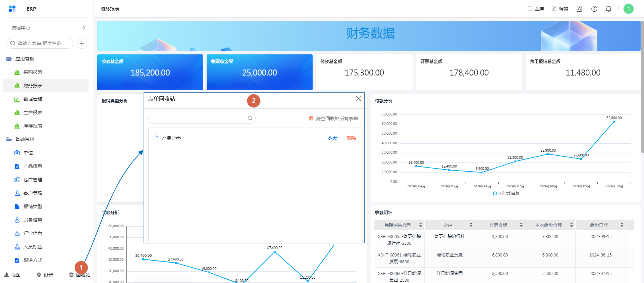Click the 编辑 edit icon
The height and width of the screenshot is (283, 644).
pyautogui.click(x=554, y=9)
